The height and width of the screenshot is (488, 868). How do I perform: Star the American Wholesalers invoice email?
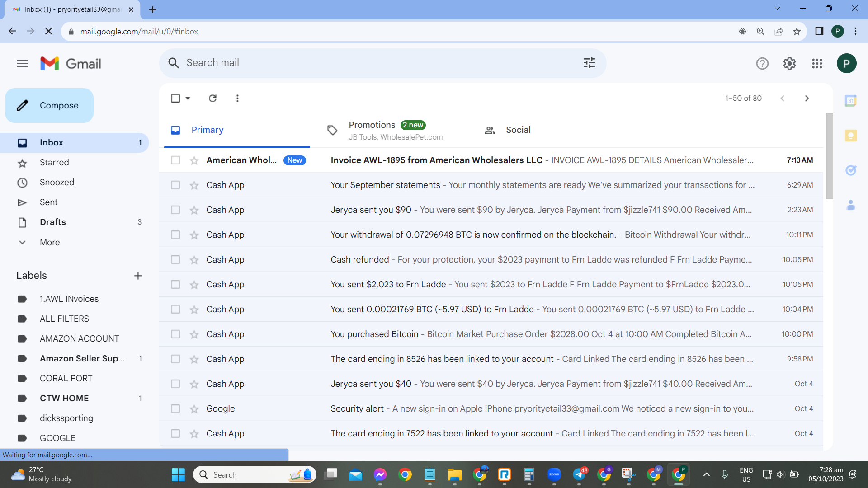(194, 160)
